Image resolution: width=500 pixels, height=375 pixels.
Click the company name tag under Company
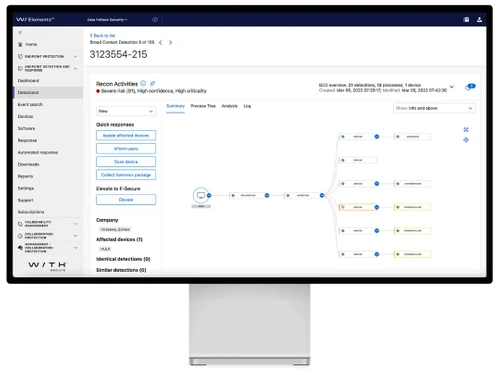point(115,229)
